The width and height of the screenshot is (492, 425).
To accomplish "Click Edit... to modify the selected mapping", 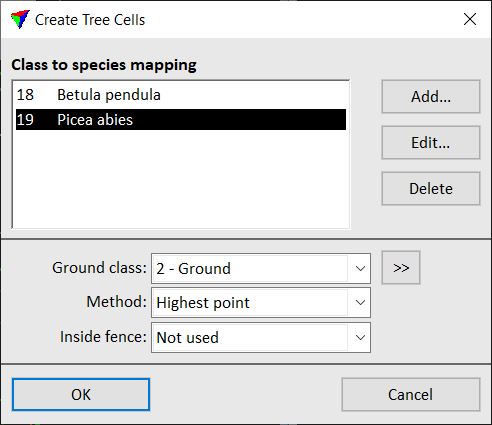I will coord(431,143).
